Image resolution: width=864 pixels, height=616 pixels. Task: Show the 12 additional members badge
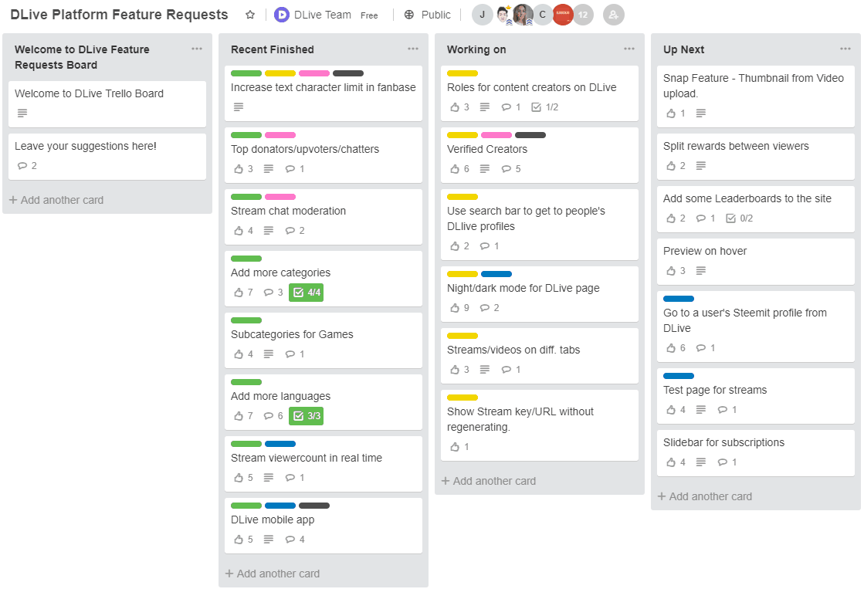[x=584, y=15]
